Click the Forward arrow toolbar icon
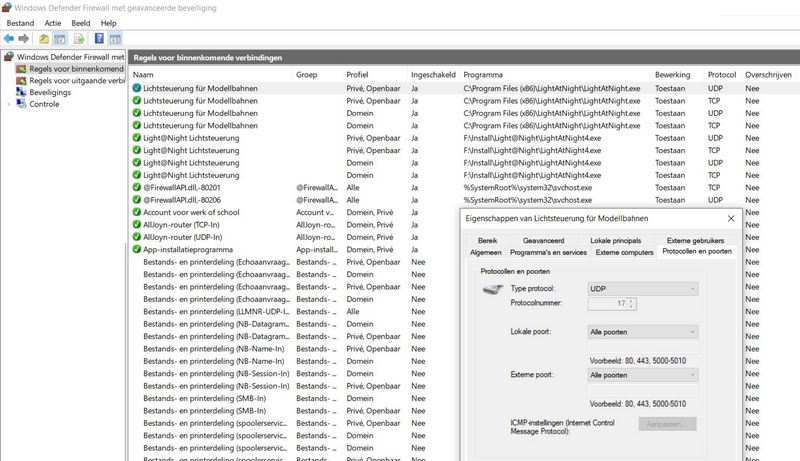This screenshot has width=800, height=461. tap(23, 39)
